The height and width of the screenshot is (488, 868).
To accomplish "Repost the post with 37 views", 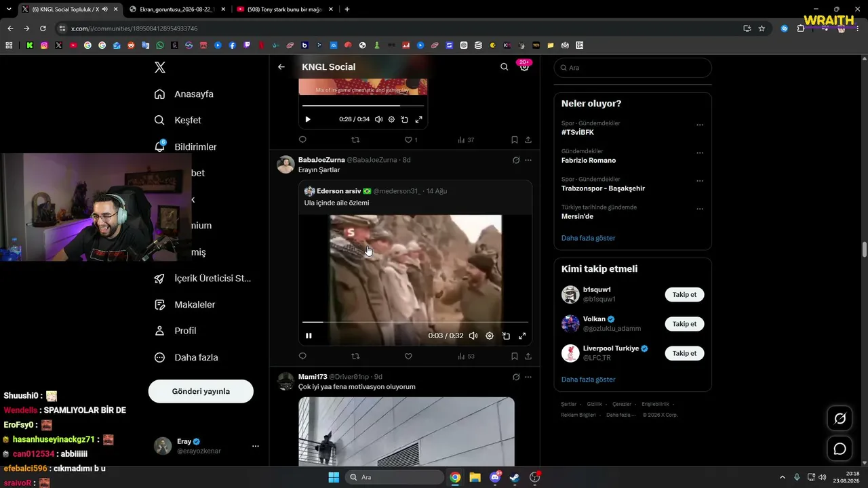I will click(355, 140).
